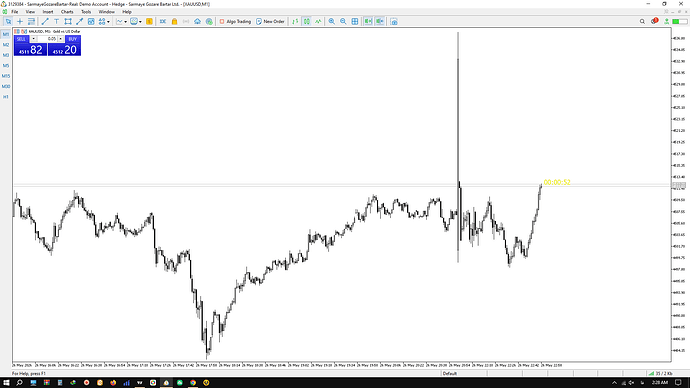This screenshot has height=388, width=690.
Task: Activate the crosshair tool
Action: (20, 21)
